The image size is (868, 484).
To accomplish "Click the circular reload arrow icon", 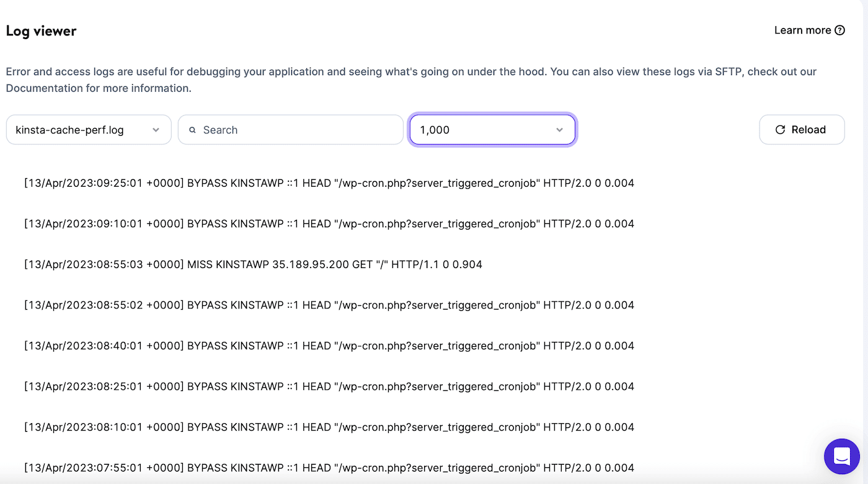I will (x=780, y=130).
